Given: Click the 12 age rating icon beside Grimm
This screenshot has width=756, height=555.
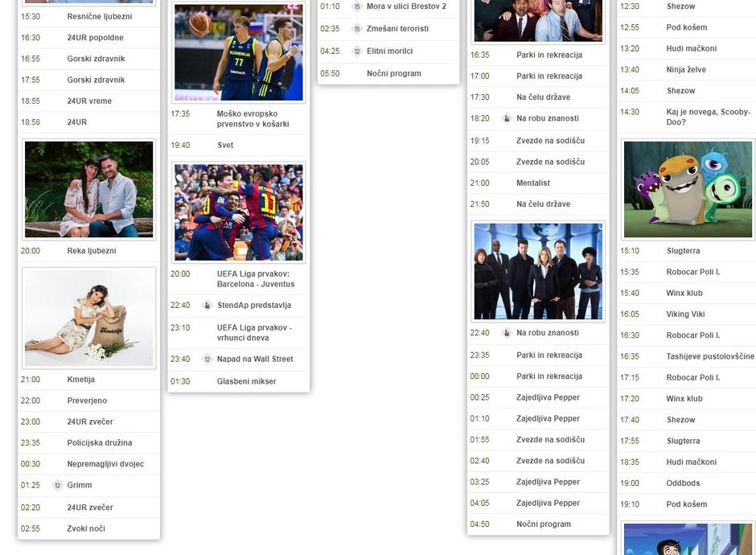Looking at the screenshot, I should point(57,486).
